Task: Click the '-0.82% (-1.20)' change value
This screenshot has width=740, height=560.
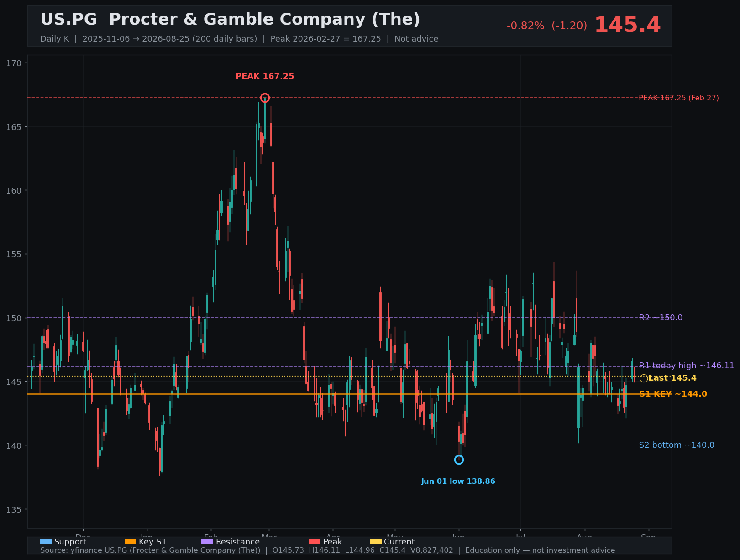Action: 547,26
